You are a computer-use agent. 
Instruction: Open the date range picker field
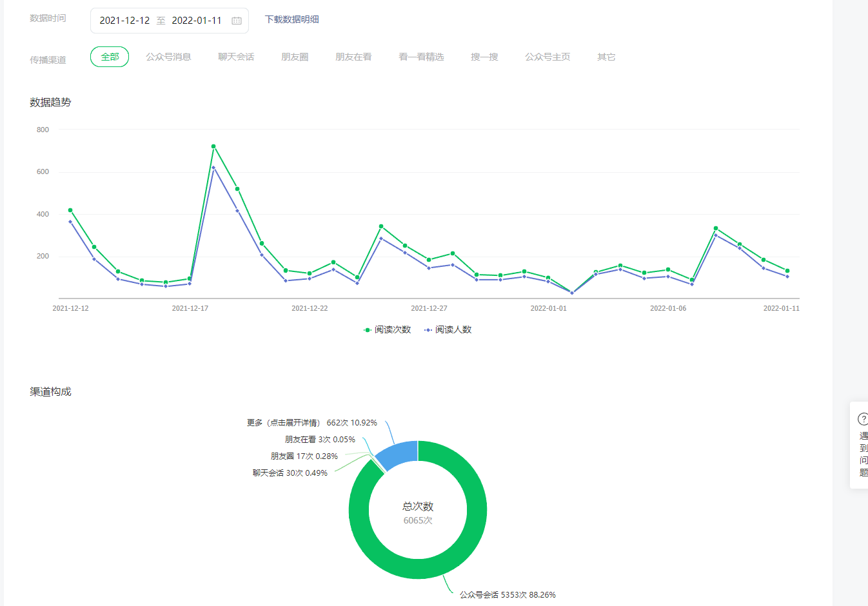[169, 21]
